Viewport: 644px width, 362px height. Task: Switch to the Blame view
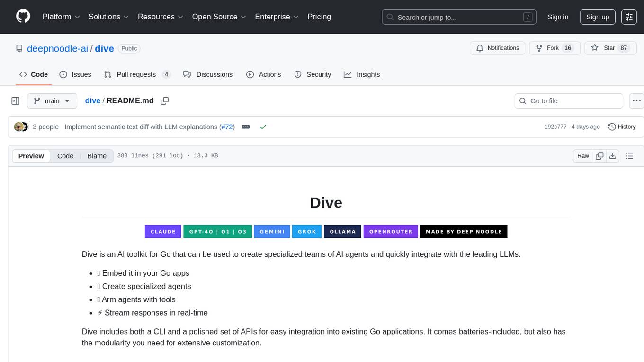[x=97, y=156]
